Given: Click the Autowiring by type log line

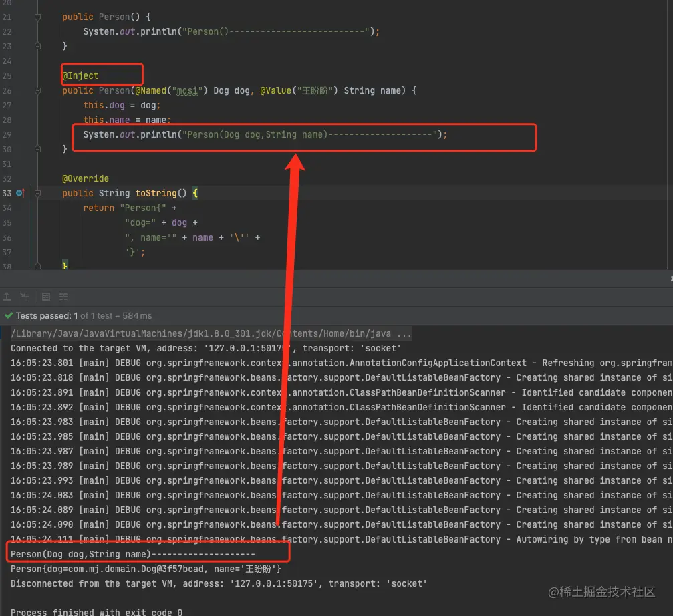Looking at the screenshot, I should tap(342, 540).
